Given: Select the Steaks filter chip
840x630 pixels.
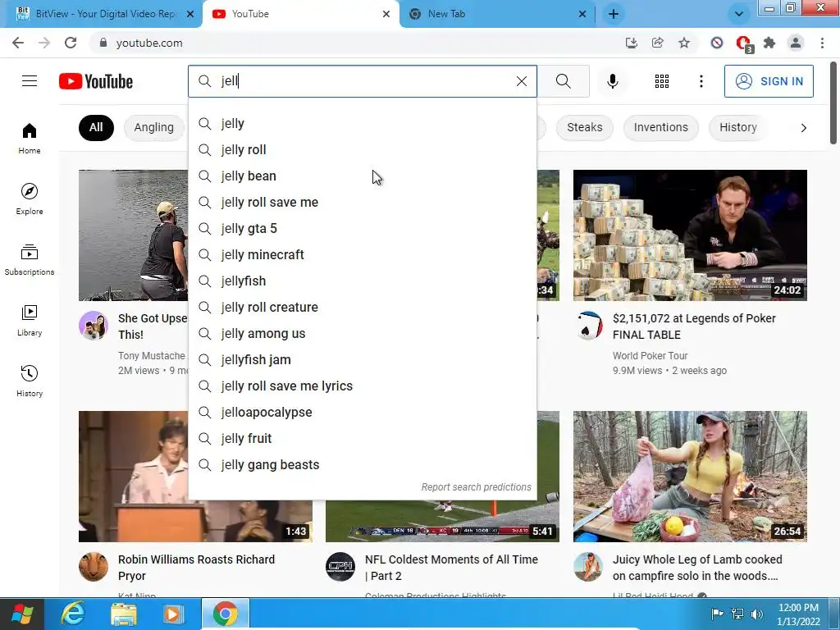Looking at the screenshot, I should pyautogui.click(x=584, y=127).
